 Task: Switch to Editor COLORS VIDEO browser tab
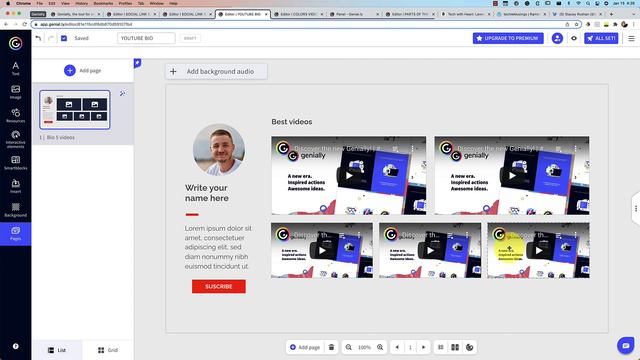[298, 14]
